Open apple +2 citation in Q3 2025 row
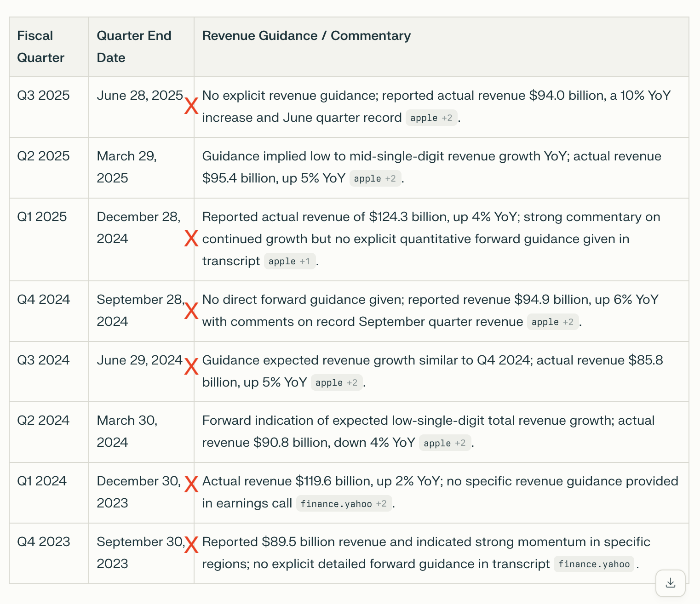700x604 pixels. coord(431,118)
